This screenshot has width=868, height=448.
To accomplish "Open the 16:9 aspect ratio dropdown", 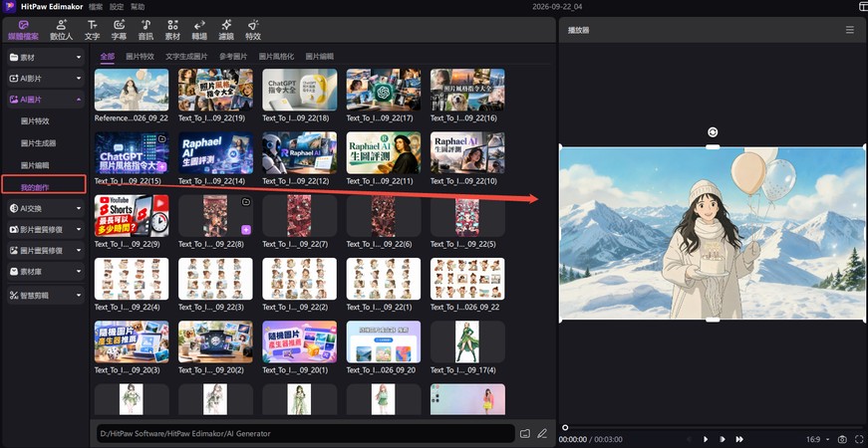I will 817,439.
